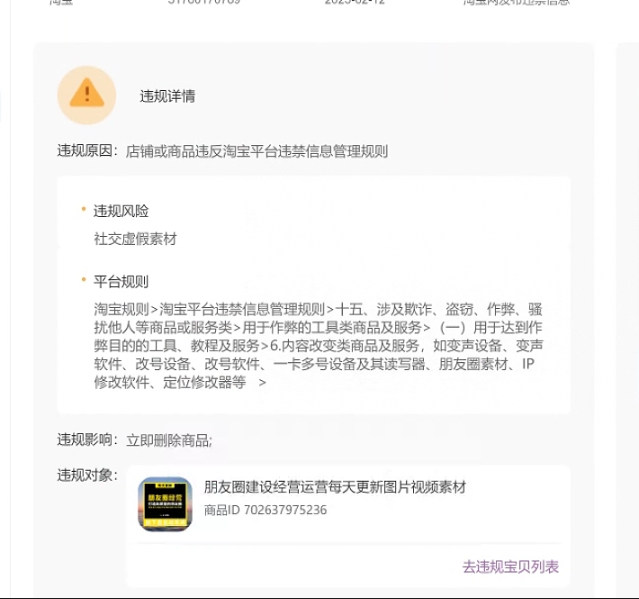Open product title 朋友圈建设经营运营每天更新图片视频素材
Screen dimensions: 639x599
pos(335,487)
